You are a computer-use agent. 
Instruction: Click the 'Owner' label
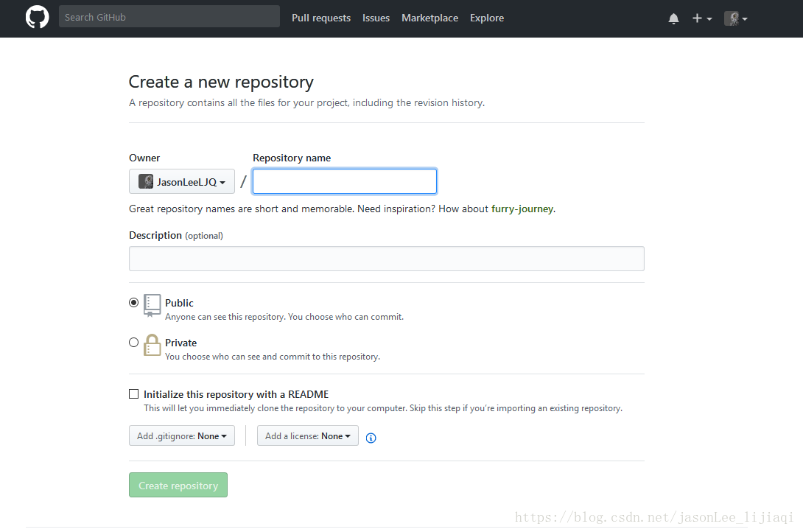144,158
